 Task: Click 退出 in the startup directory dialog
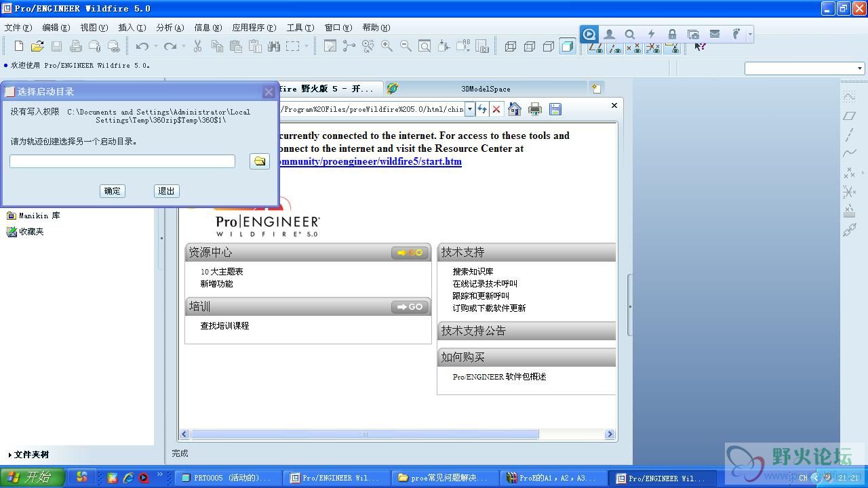tap(166, 191)
